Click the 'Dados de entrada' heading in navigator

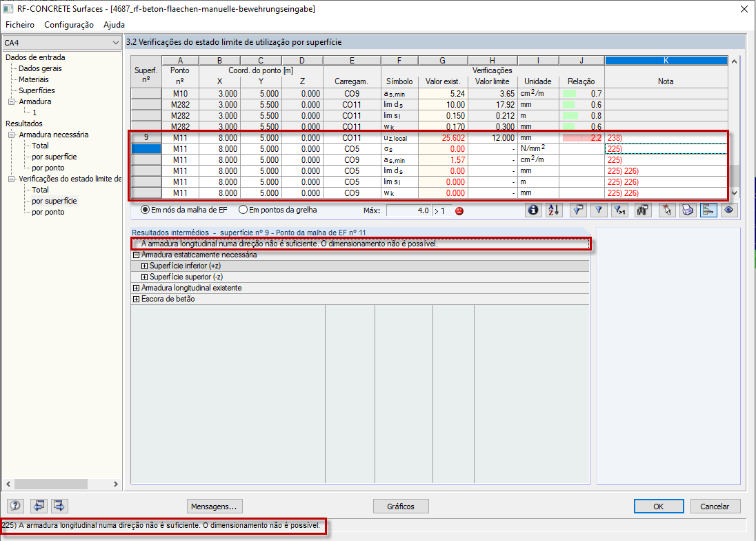[x=35, y=57]
